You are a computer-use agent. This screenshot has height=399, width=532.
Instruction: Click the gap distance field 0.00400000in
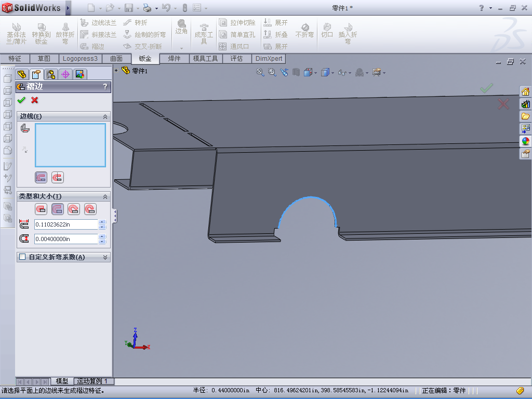66,239
